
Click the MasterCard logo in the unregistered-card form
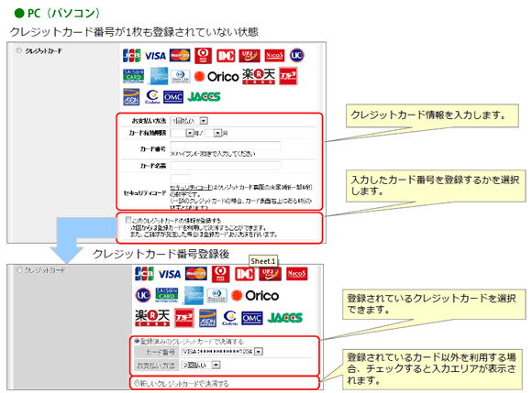(x=180, y=55)
